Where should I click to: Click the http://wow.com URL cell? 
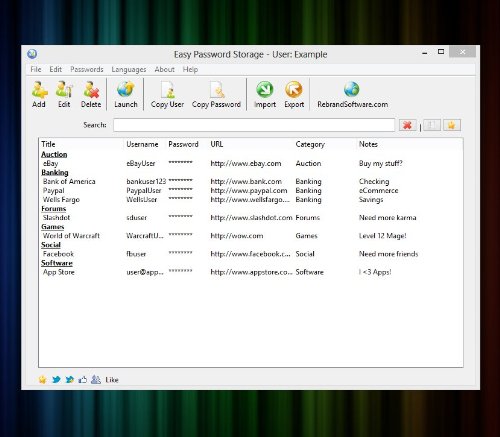click(237, 236)
